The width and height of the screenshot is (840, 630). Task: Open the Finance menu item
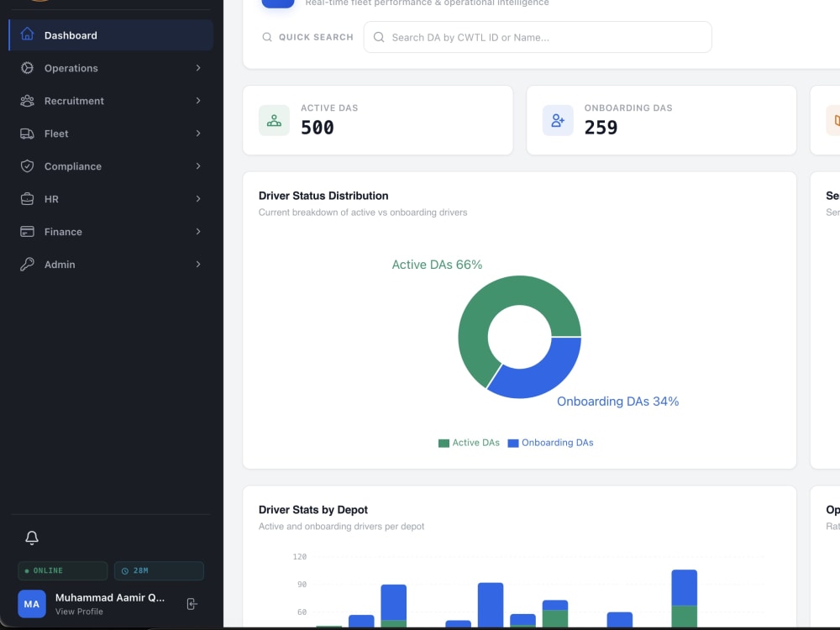coord(111,232)
